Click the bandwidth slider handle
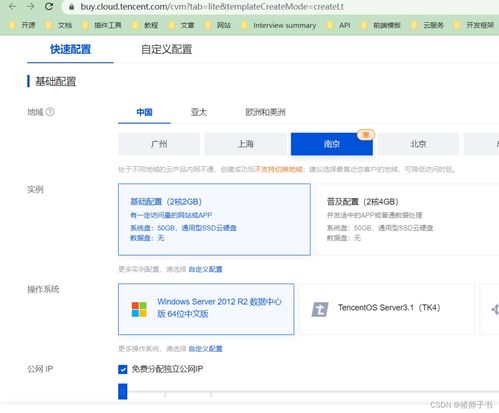 click(123, 391)
